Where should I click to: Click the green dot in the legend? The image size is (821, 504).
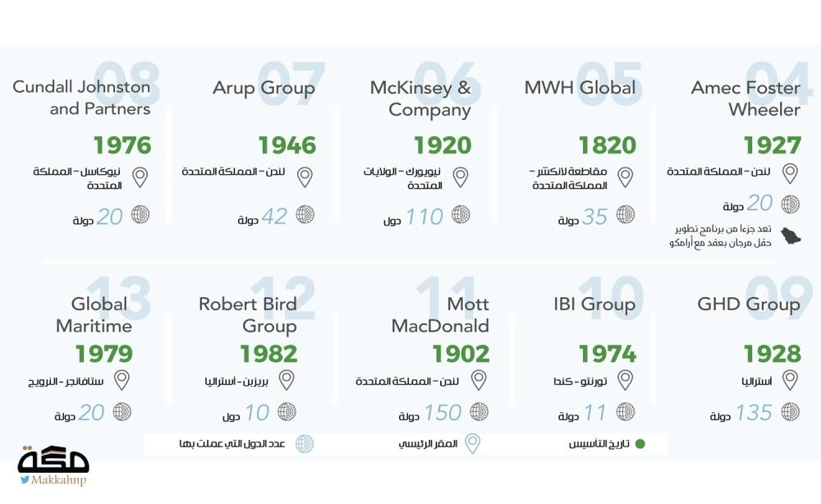[x=640, y=444]
